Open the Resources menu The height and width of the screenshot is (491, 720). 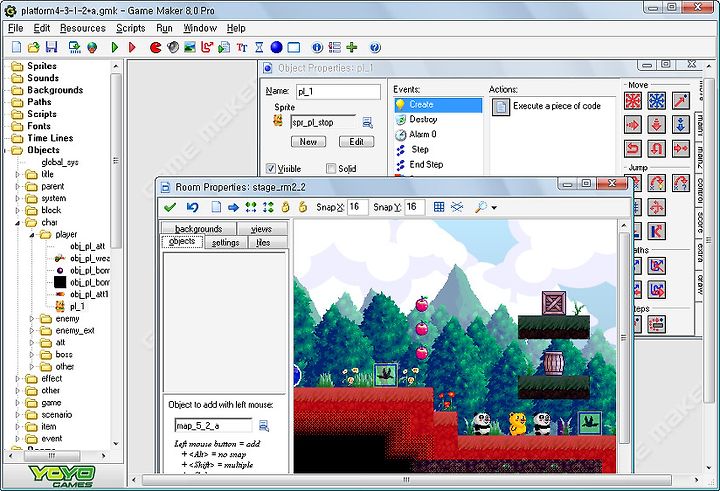tap(83, 28)
